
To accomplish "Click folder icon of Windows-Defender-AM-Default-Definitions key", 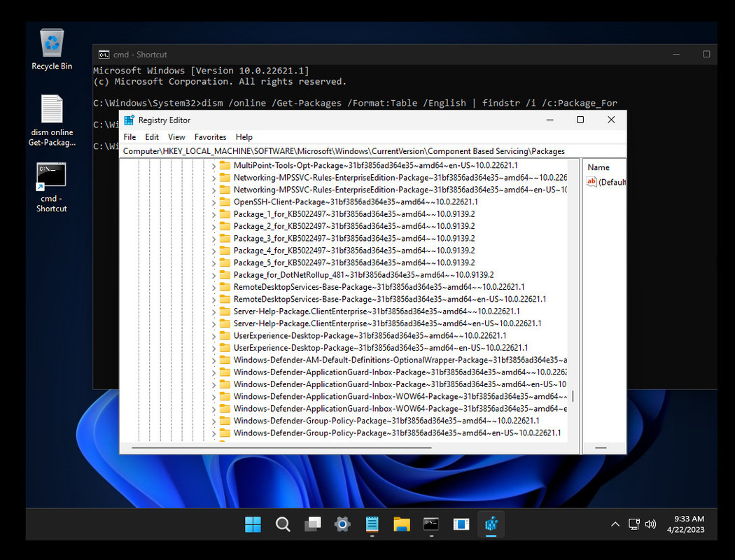I will coord(225,360).
